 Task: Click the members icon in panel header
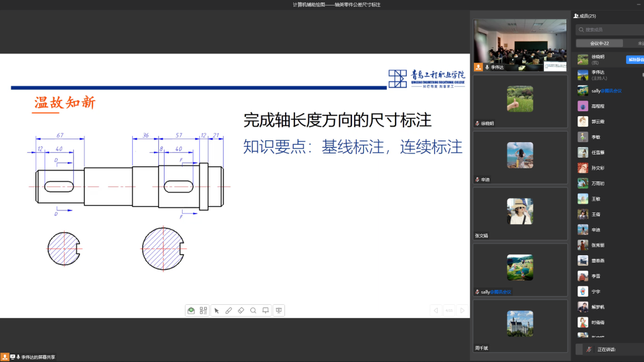(576, 16)
